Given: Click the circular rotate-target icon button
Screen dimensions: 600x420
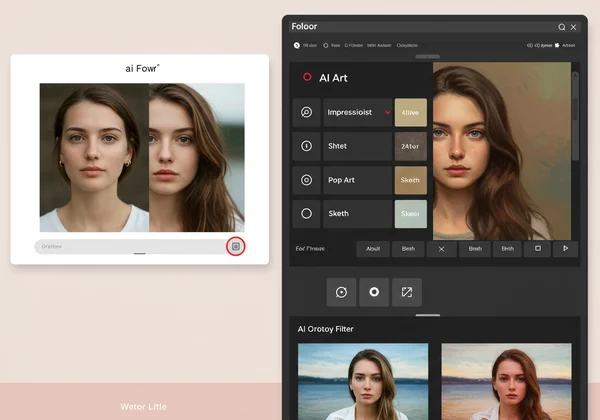Looking at the screenshot, I should (341, 292).
